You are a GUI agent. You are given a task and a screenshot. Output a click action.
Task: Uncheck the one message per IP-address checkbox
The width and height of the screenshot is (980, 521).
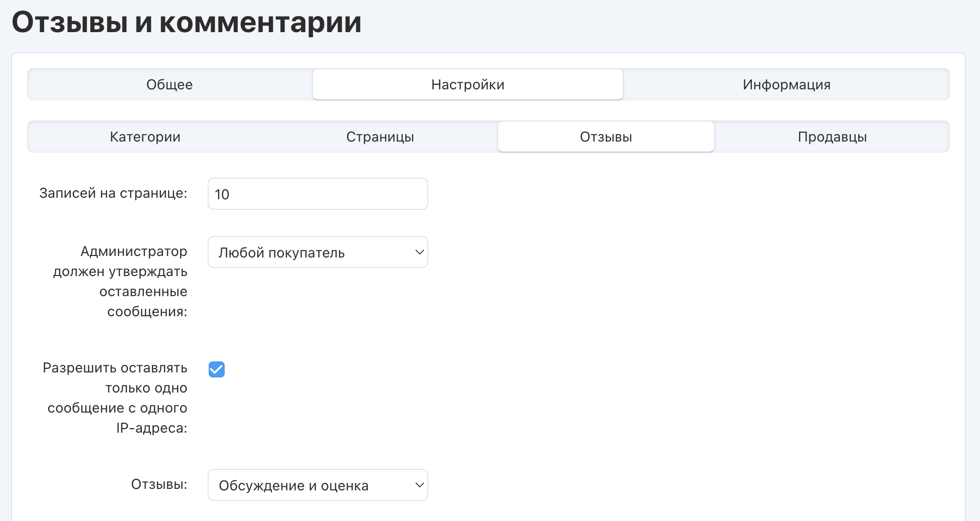[217, 369]
